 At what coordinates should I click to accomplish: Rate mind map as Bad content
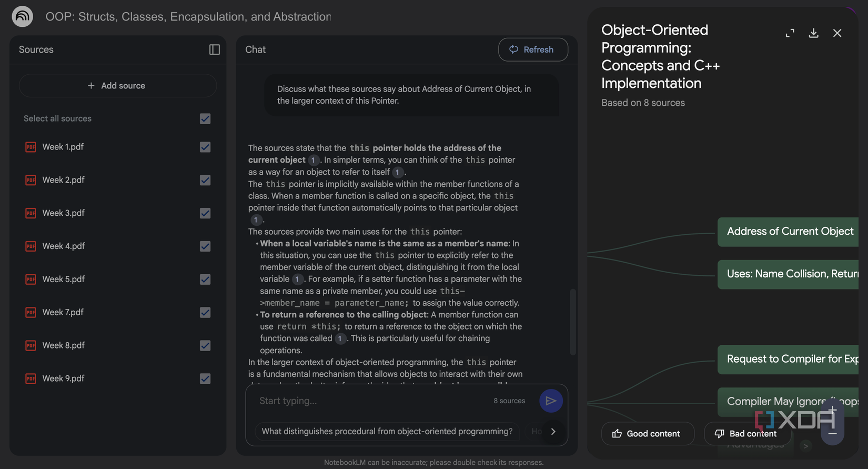pyautogui.click(x=747, y=434)
